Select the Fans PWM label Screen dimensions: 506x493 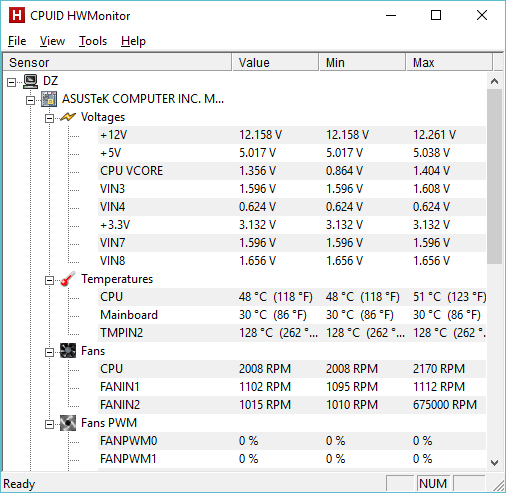[x=109, y=423]
